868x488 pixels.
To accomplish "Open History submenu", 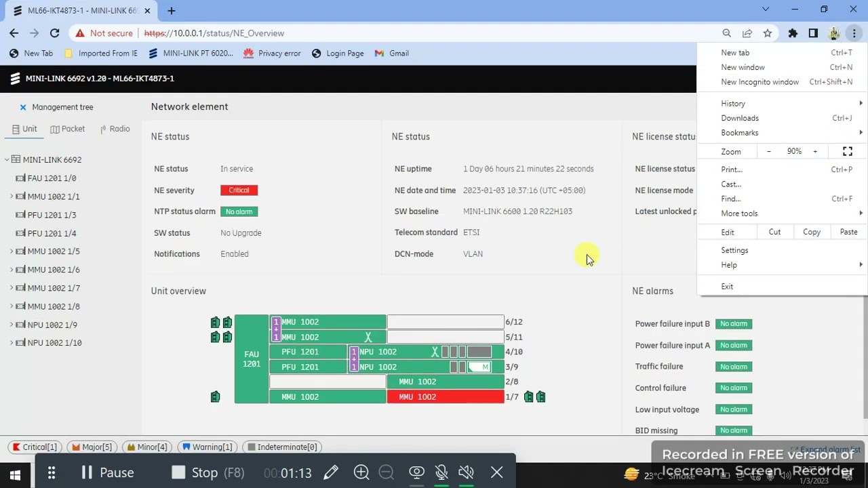I will click(x=783, y=104).
